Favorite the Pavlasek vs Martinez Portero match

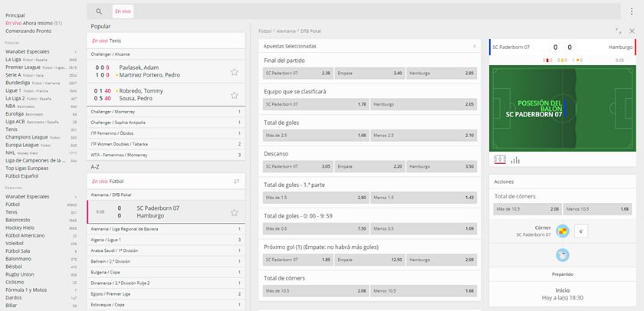(234, 72)
